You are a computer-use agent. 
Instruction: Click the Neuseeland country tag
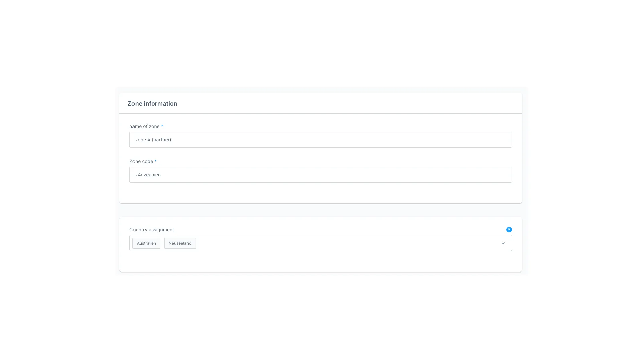[x=180, y=243]
